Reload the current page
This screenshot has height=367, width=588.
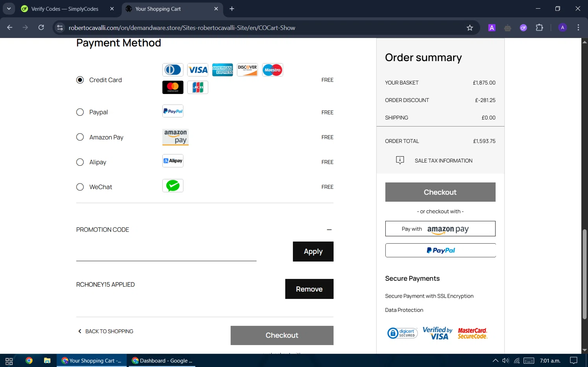(x=41, y=27)
